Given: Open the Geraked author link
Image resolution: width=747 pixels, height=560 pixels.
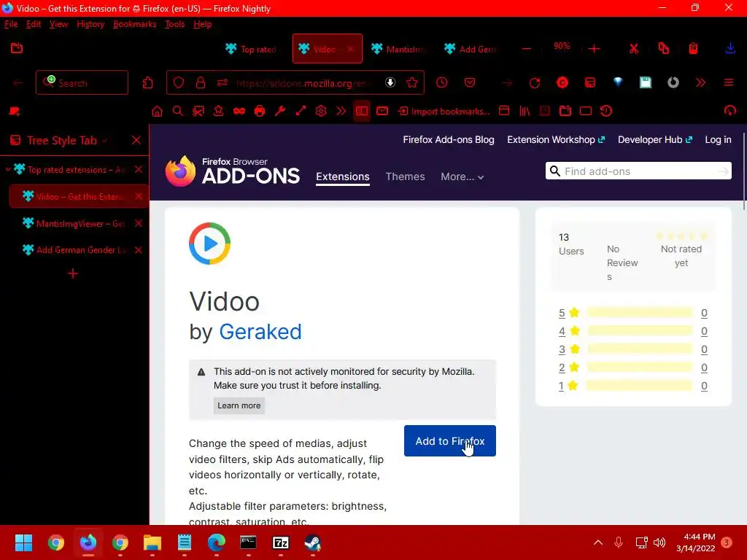Looking at the screenshot, I should tap(260, 332).
